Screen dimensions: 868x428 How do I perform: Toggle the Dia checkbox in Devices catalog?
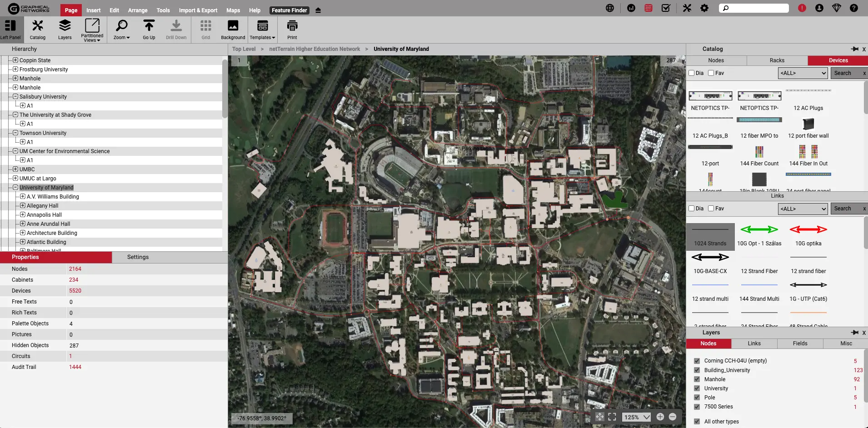tap(692, 73)
